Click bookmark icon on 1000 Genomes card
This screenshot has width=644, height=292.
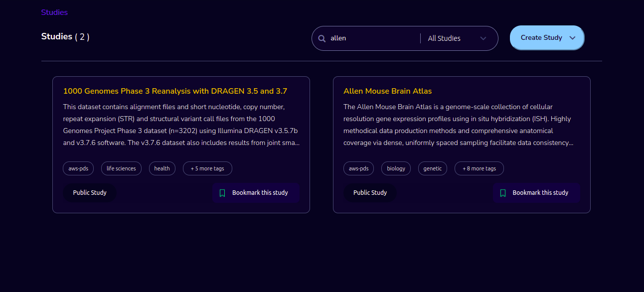point(222,193)
